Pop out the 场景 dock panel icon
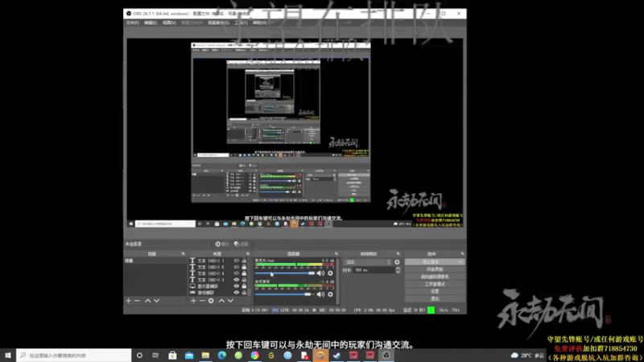644x362 pixels. coord(184,254)
